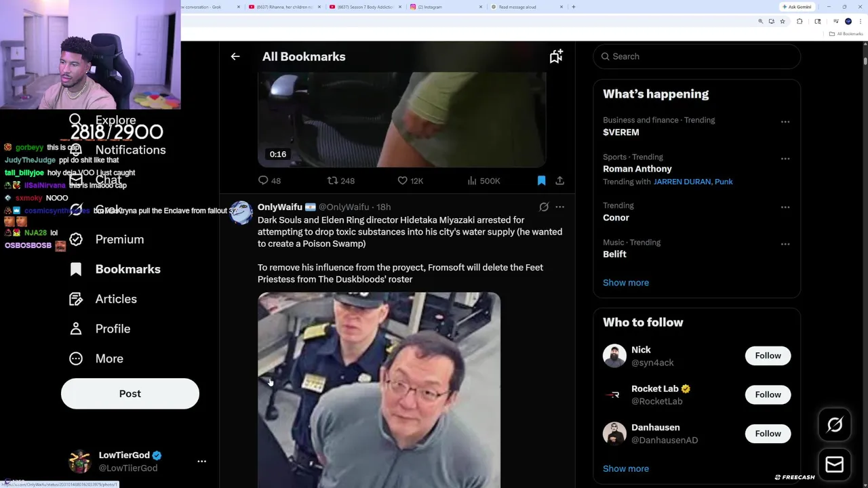The height and width of the screenshot is (488, 868).
Task: Open options for Roman Anthony trend
Action: pos(785,159)
